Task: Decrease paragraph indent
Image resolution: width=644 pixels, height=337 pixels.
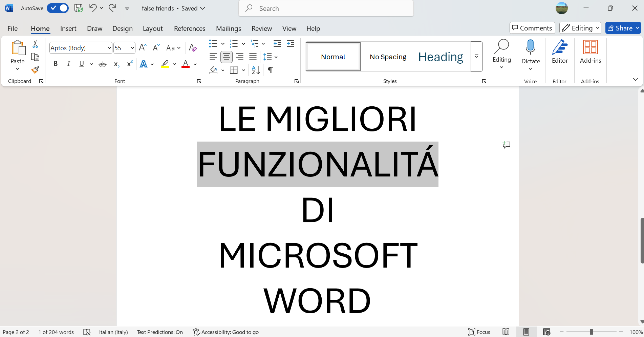Action: (x=277, y=43)
